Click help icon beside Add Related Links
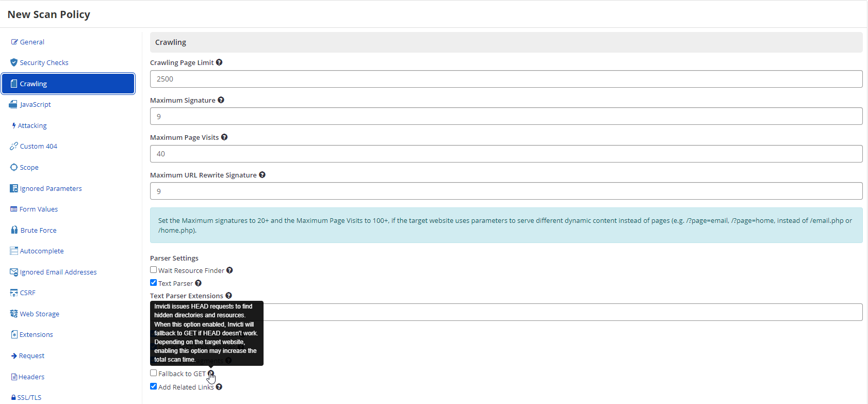The height and width of the screenshot is (404, 868). point(219,387)
